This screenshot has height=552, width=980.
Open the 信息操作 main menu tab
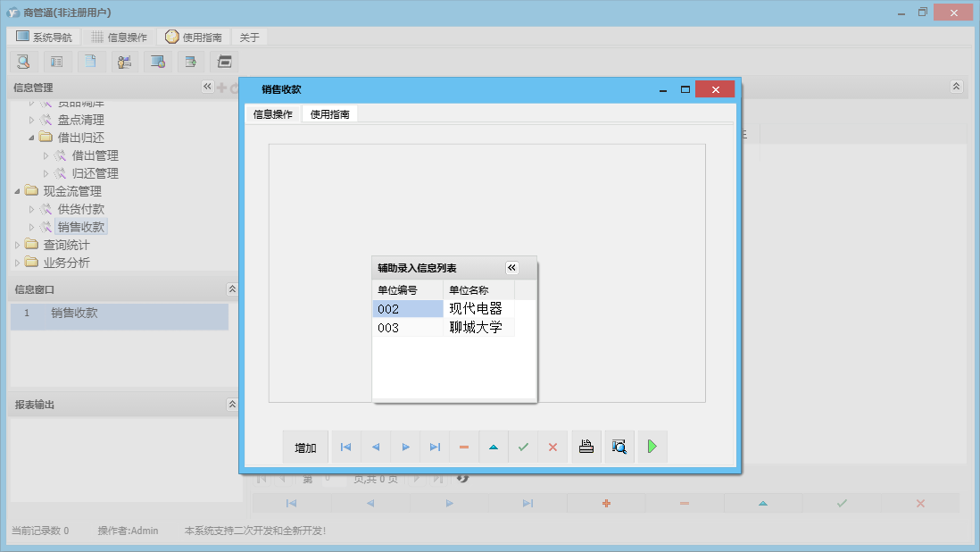pyautogui.click(x=119, y=37)
